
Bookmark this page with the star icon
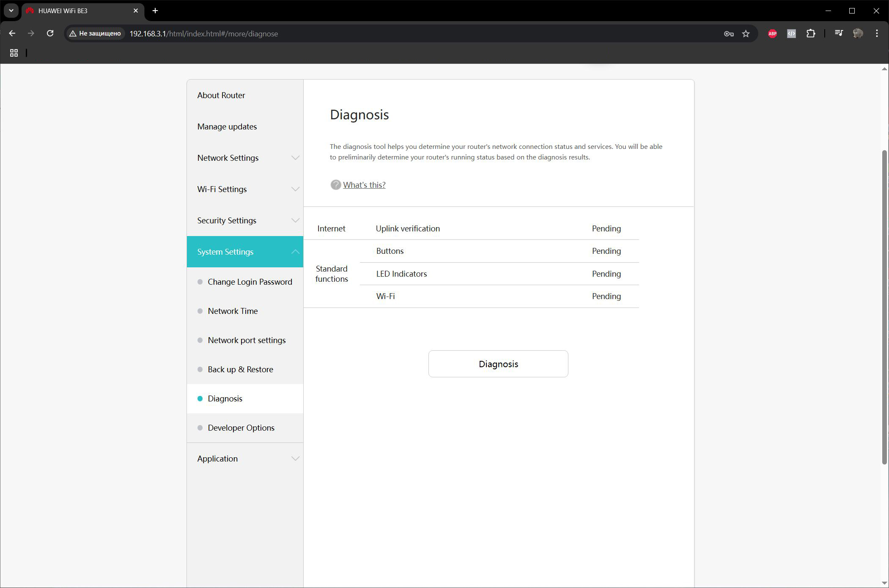[746, 34]
